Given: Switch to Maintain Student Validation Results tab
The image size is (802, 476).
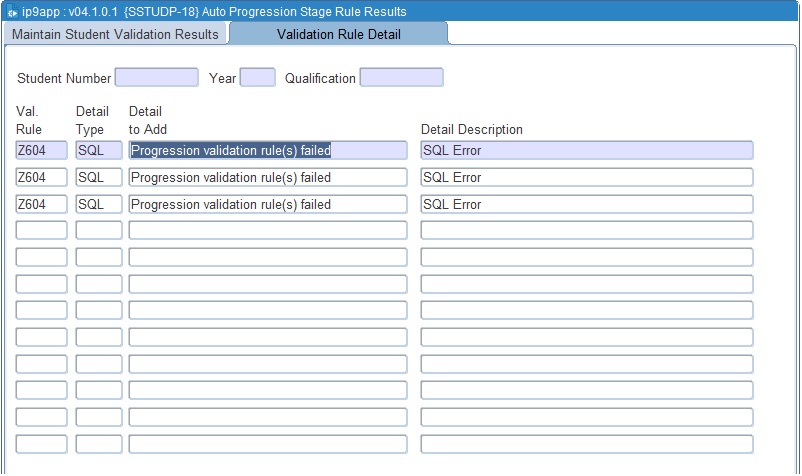Looking at the screenshot, I should click(115, 34).
